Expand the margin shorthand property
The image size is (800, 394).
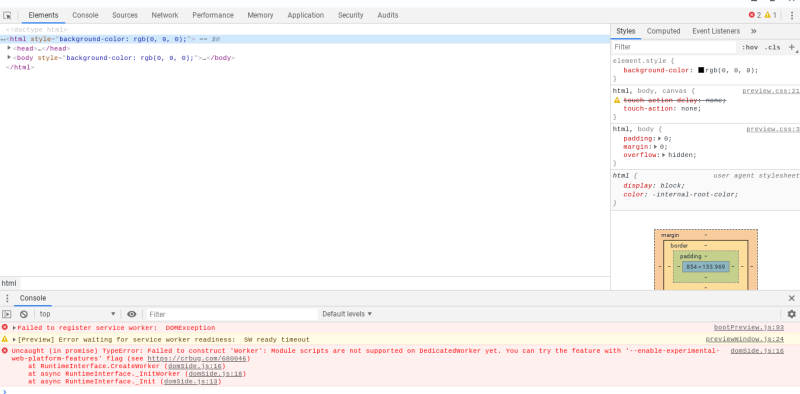coord(656,146)
